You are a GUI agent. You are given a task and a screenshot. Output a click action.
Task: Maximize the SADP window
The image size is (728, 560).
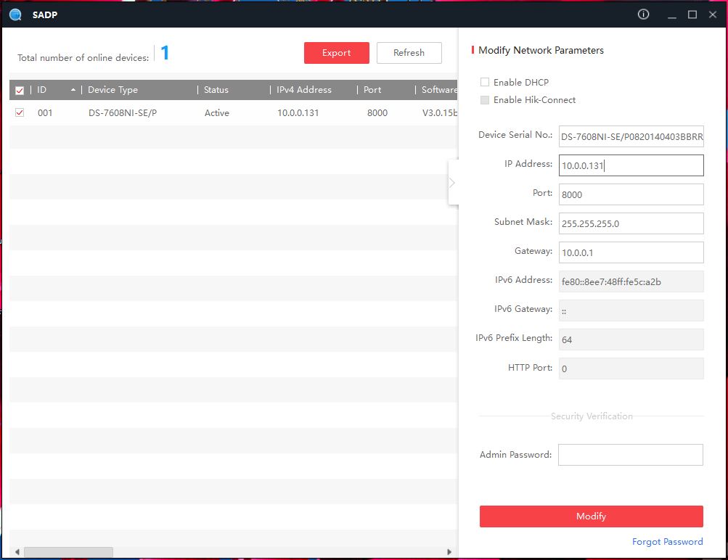click(692, 15)
